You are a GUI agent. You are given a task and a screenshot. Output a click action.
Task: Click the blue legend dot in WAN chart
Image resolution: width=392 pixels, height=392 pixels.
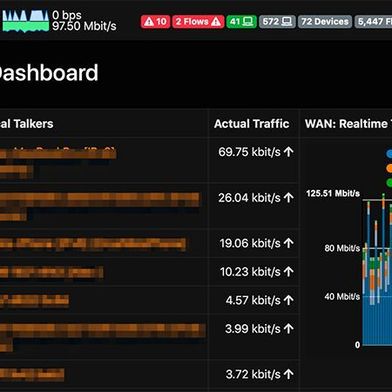(x=389, y=153)
